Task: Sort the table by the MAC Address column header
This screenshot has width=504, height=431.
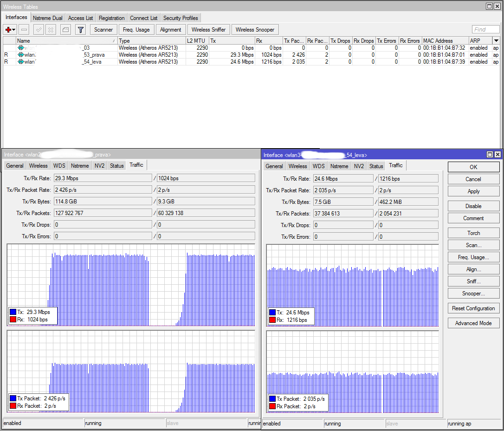Action: (445, 40)
